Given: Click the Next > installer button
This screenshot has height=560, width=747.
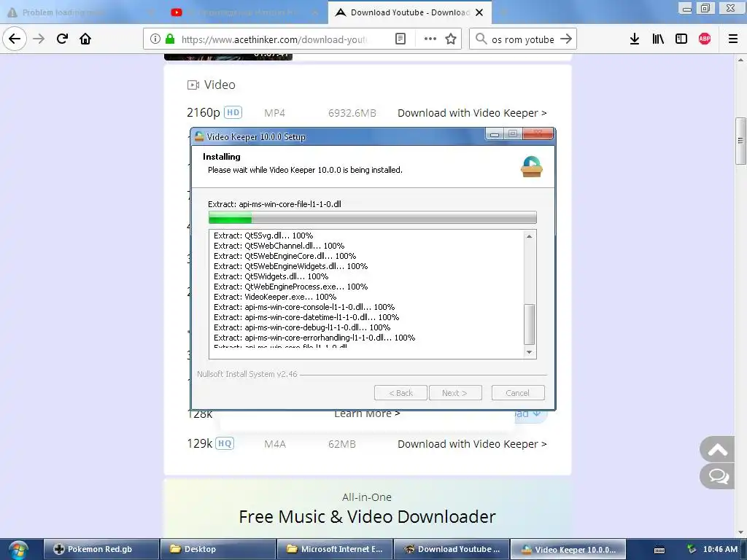Looking at the screenshot, I should click(x=455, y=393).
